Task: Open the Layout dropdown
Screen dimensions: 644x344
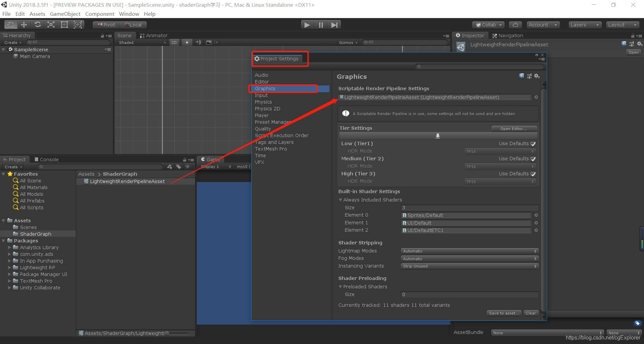Action: click(623, 25)
